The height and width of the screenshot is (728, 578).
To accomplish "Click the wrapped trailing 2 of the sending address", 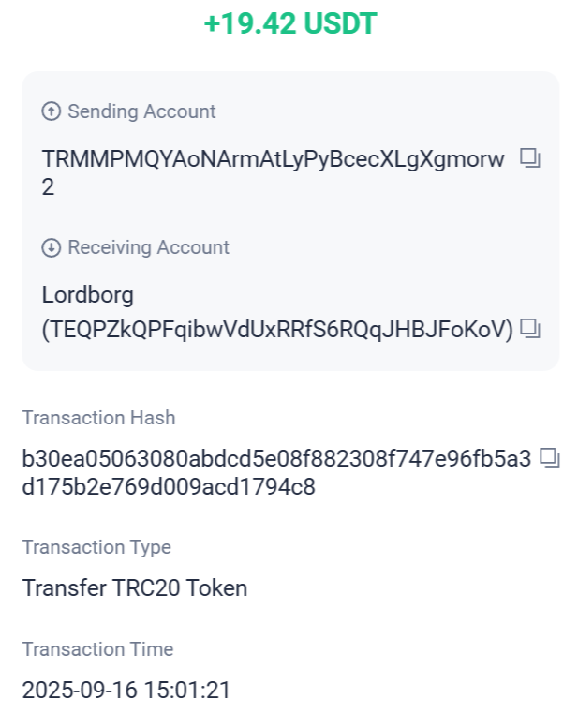I will [49, 187].
